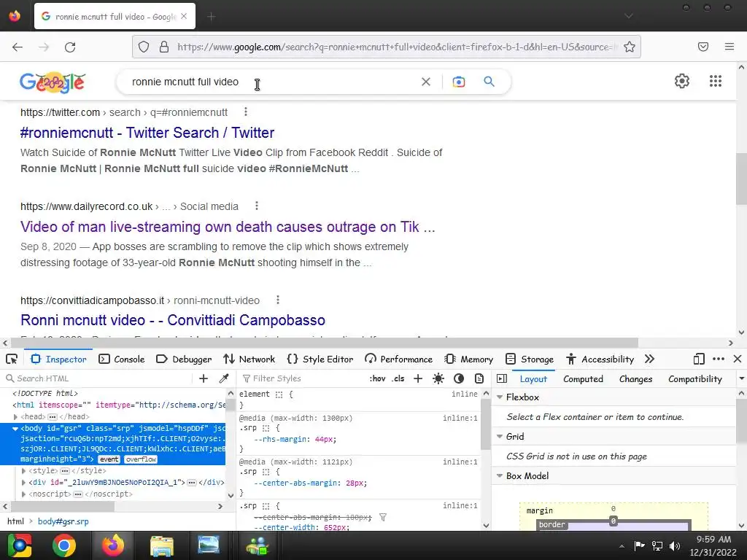Open the sidebar tabs overflow dropdown
This screenshot has height=560, width=747.
741,378
